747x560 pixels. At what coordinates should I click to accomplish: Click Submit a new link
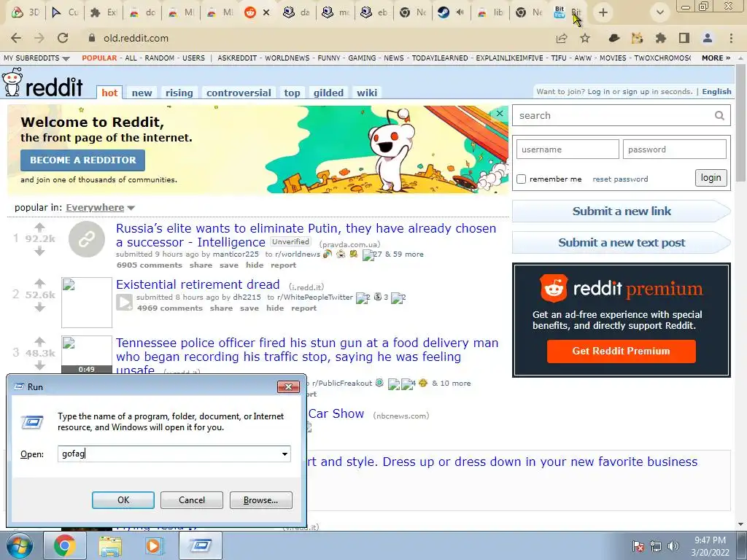click(622, 211)
